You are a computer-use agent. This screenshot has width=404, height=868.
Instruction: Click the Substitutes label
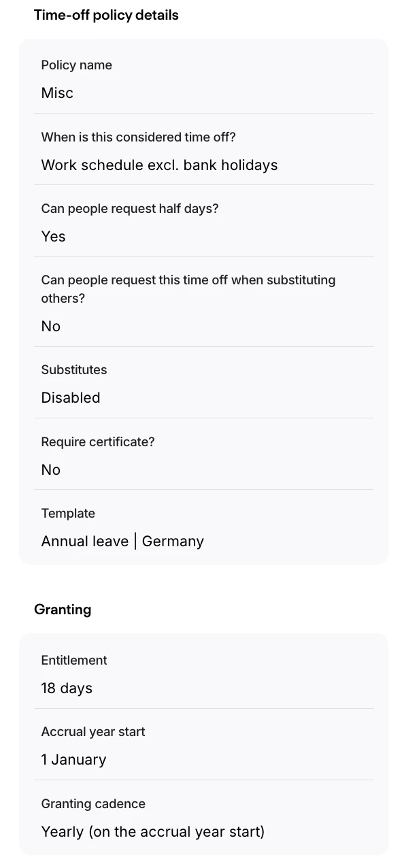74,370
